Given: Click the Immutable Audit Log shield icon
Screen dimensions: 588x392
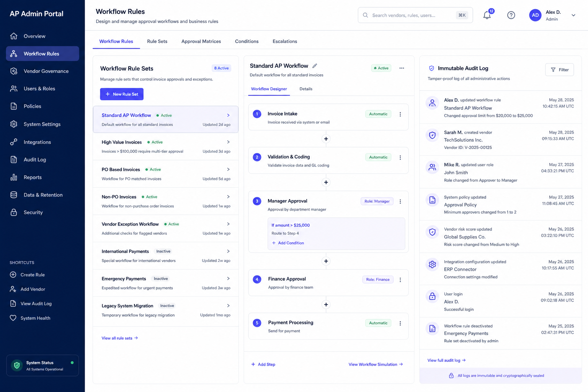Looking at the screenshot, I should pos(431,68).
